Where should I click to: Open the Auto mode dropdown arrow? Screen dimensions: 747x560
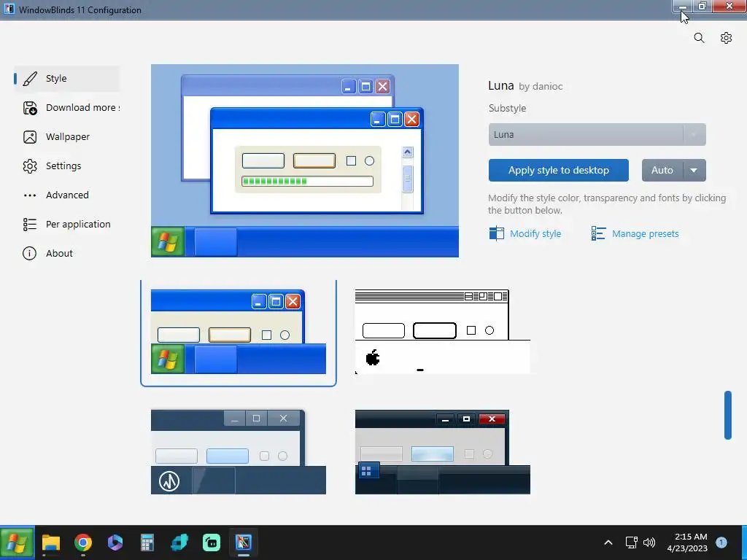[x=694, y=171]
